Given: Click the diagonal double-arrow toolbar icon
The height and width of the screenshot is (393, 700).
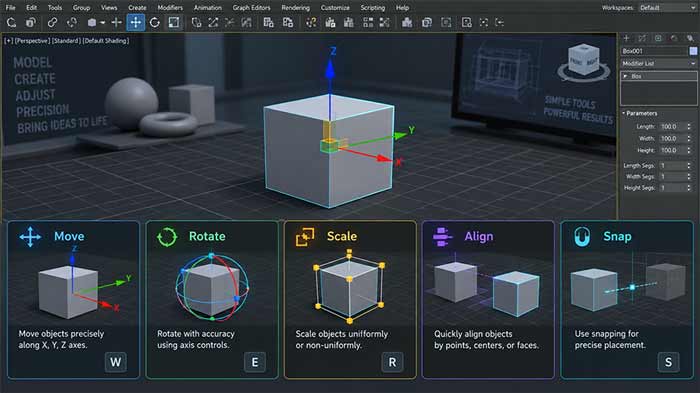Looking at the screenshot, I should click(213, 22).
